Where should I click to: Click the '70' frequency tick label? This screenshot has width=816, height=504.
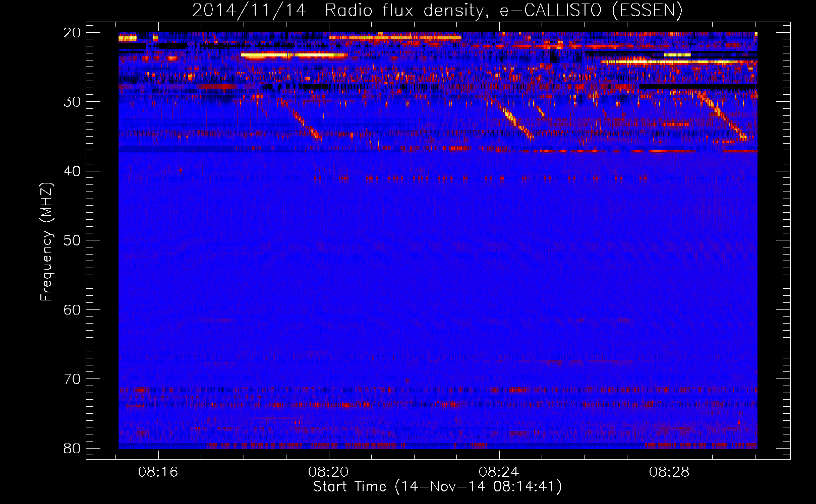(72, 379)
